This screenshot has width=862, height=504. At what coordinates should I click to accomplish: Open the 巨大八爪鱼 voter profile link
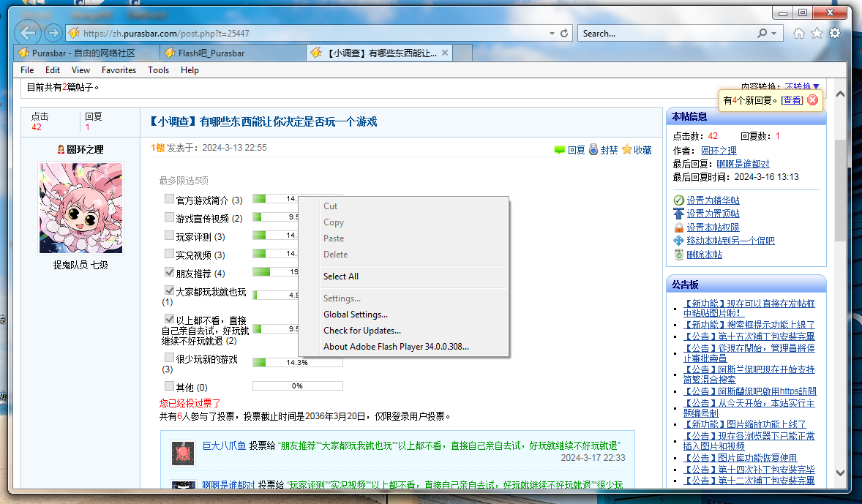click(225, 445)
